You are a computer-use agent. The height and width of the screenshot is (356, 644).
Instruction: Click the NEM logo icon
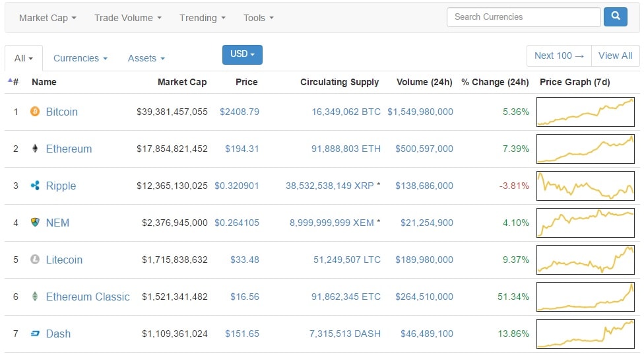click(x=35, y=223)
